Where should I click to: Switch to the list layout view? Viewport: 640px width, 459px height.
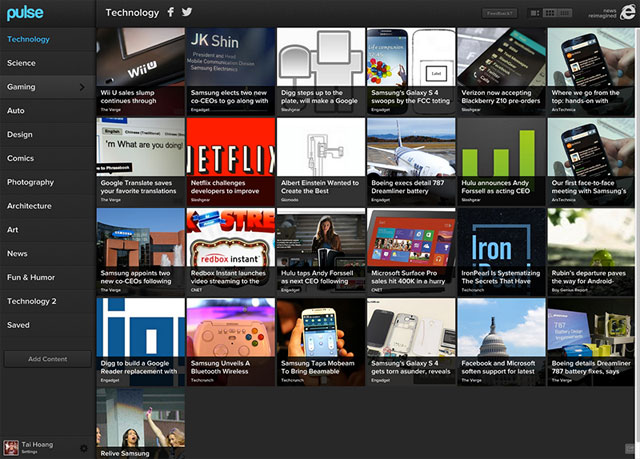click(535, 13)
